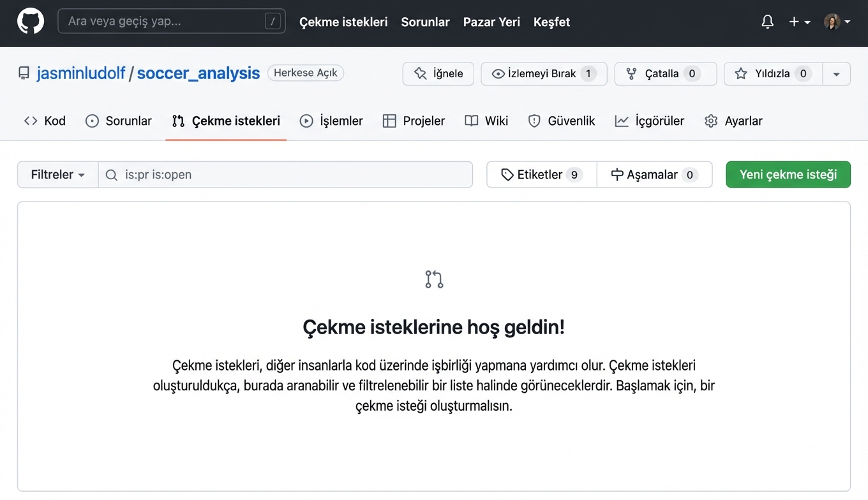Click the repository book icon beside jasminludolf
Viewport: 868px width, 500px height.
click(24, 72)
